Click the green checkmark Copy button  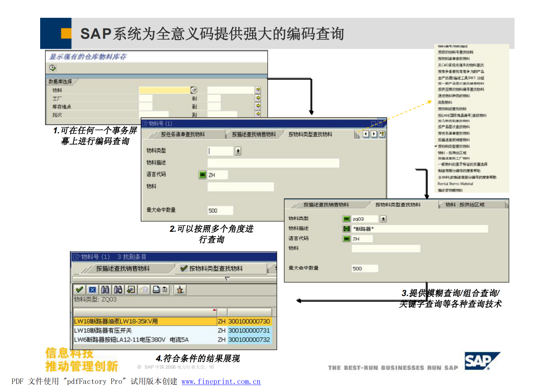coord(79,289)
